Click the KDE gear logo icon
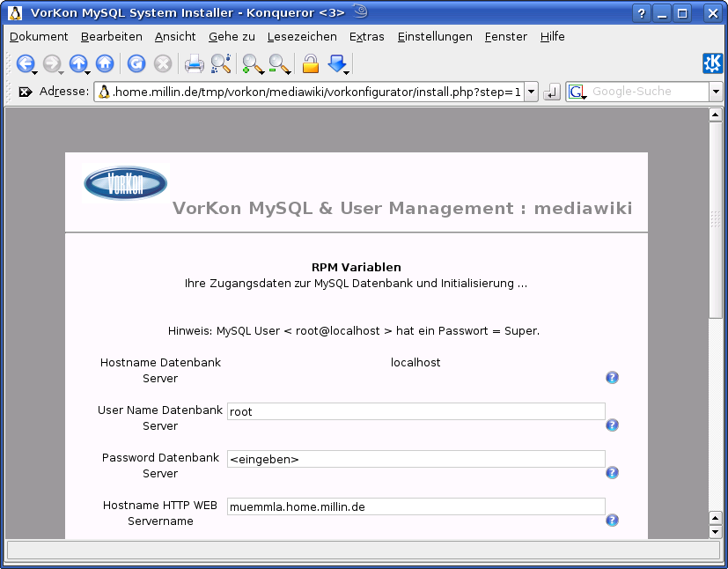The image size is (728, 569). tap(713, 63)
